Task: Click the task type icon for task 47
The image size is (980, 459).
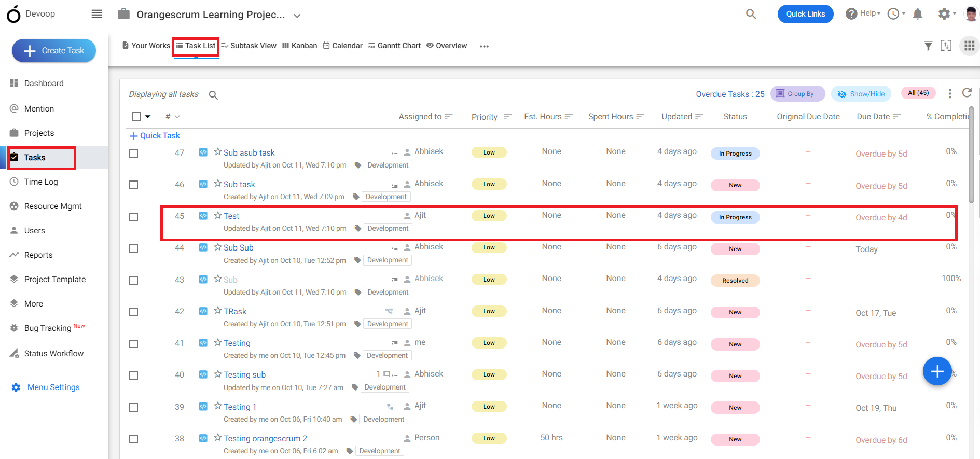Action: tap(203, 152)
